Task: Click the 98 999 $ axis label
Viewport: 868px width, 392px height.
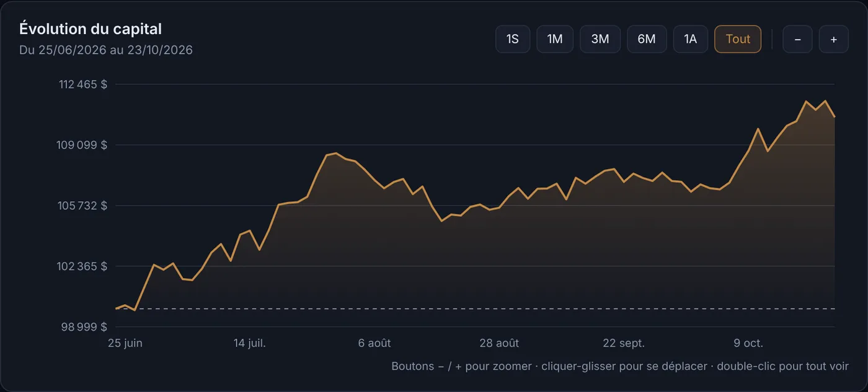Action: pos(83,327)
